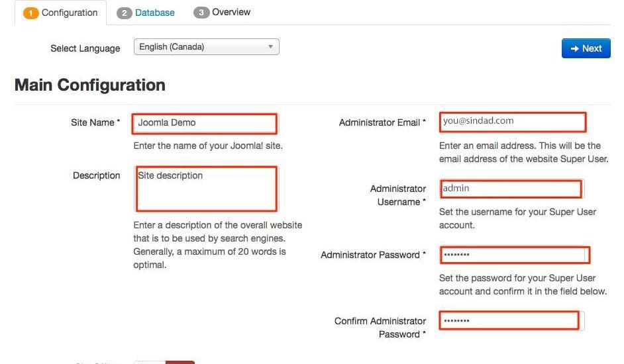Focus the Site Name field
Screen dimensions: 624x364
click(205, 123)
